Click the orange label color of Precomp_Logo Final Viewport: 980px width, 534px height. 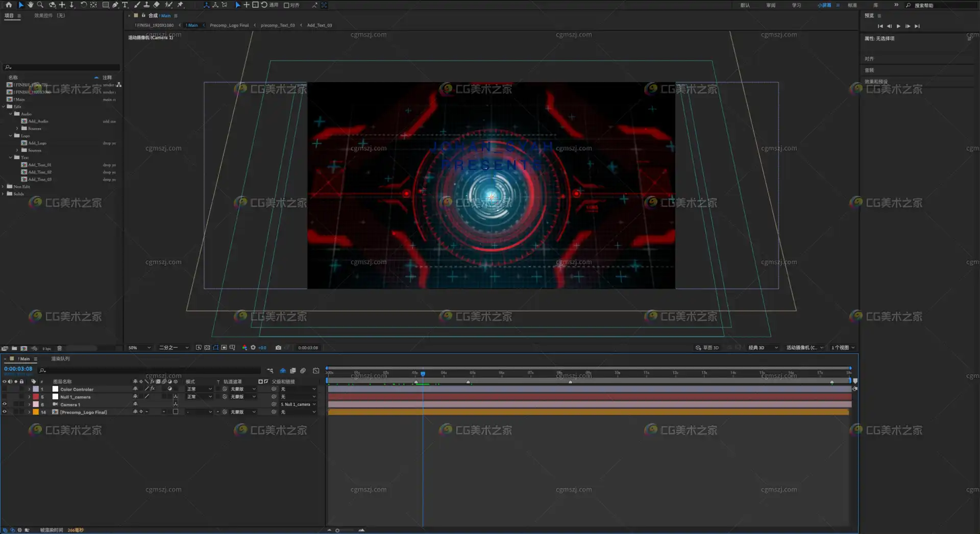tap(36, 412)
